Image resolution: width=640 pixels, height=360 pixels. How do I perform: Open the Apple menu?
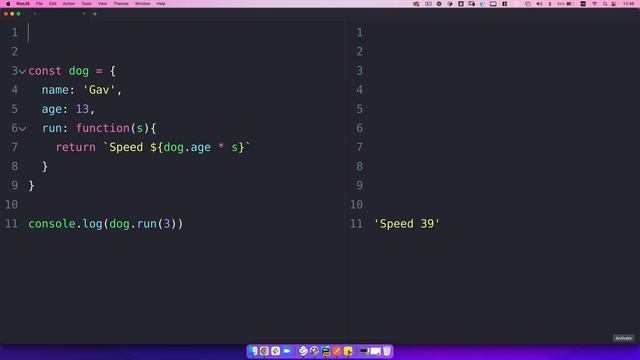pyautogui.click(x=8, y=4)
